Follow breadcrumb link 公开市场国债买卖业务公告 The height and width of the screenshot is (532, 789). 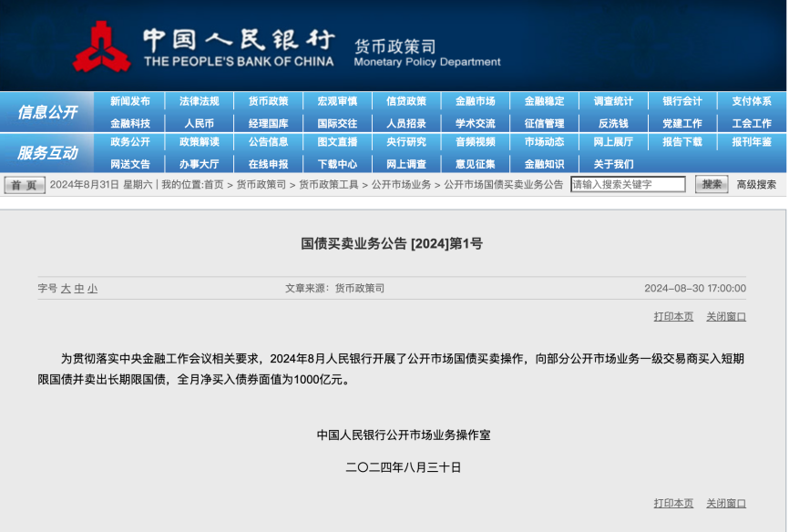coord(503,185)
